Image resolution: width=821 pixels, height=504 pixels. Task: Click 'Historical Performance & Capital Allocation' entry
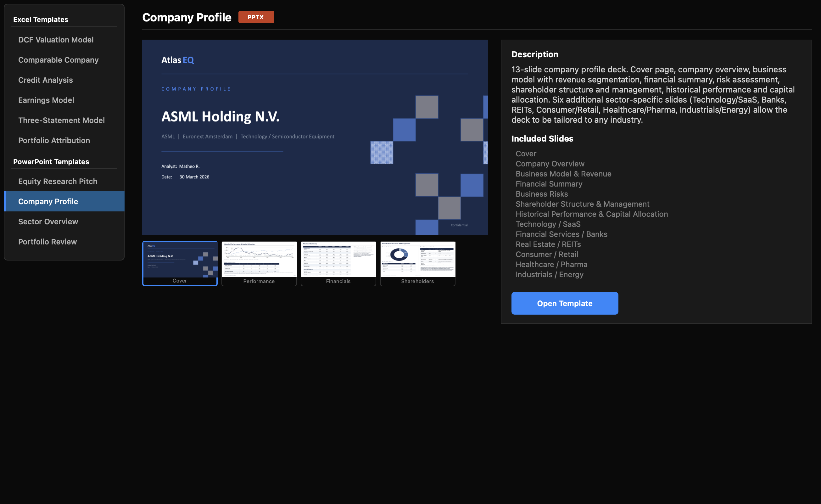point(592,214)
